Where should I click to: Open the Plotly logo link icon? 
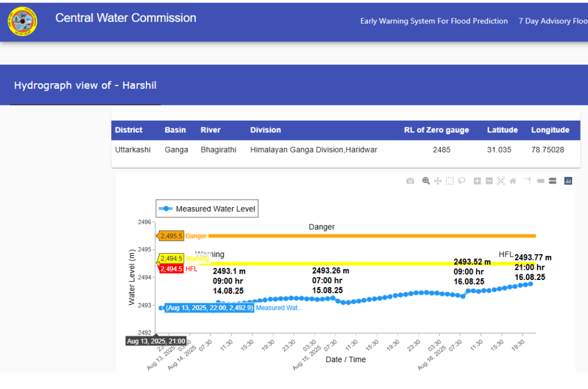pos(568,181)
